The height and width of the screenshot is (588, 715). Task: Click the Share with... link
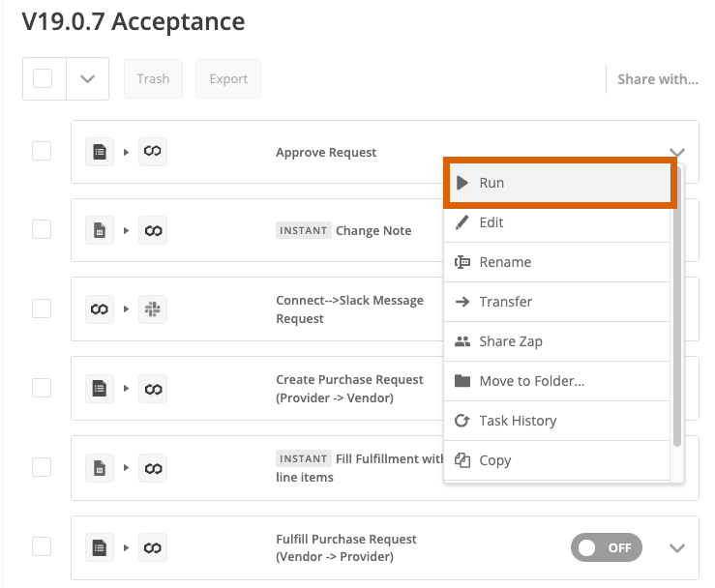658,79
